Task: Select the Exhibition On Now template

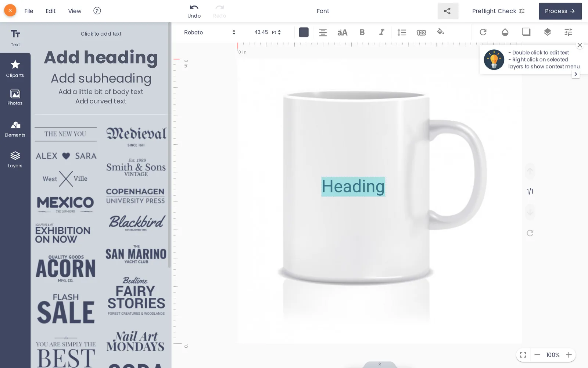Action: click(x=62, y=233)
